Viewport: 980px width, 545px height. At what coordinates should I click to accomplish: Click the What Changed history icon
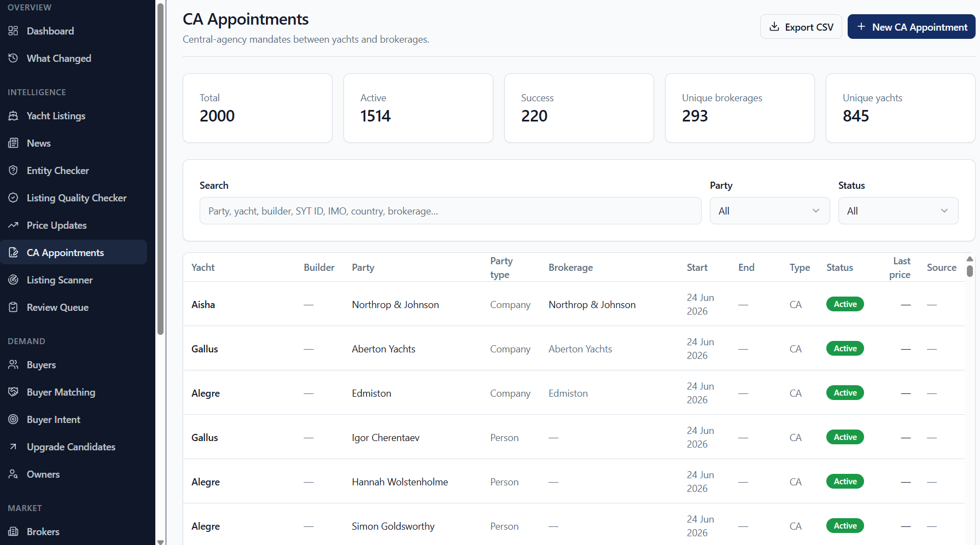[14, 58]
